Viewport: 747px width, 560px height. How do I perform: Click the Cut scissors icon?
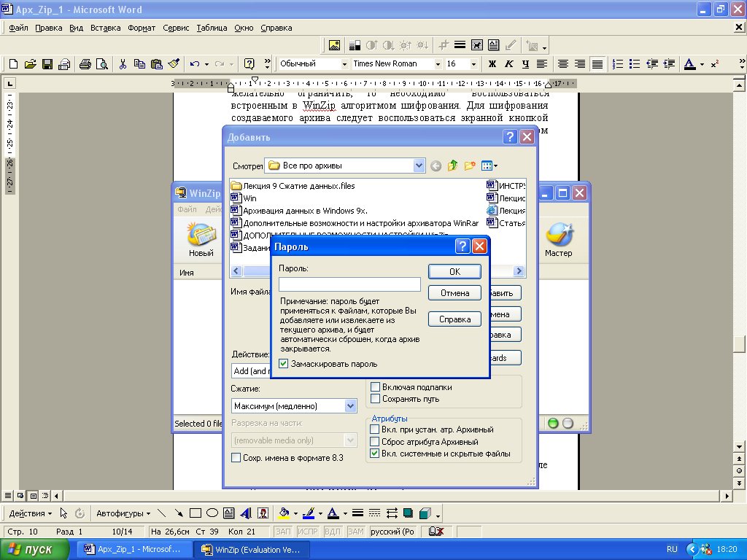point(123,64)
